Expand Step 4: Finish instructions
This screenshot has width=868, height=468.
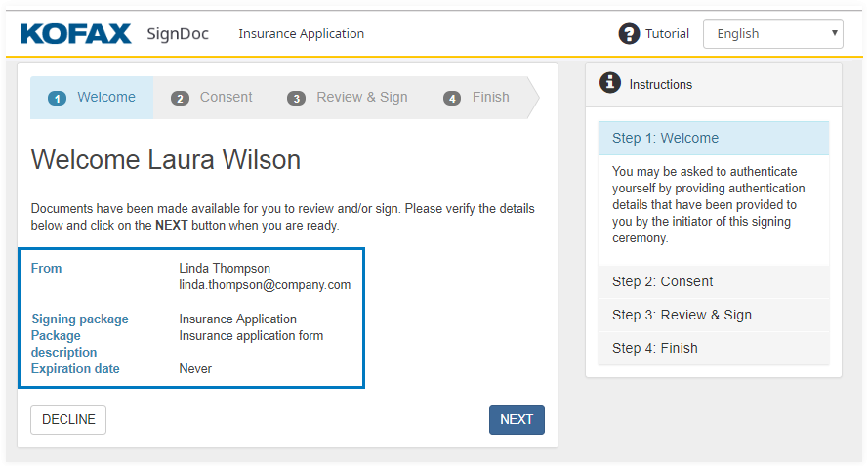[714, 348]
